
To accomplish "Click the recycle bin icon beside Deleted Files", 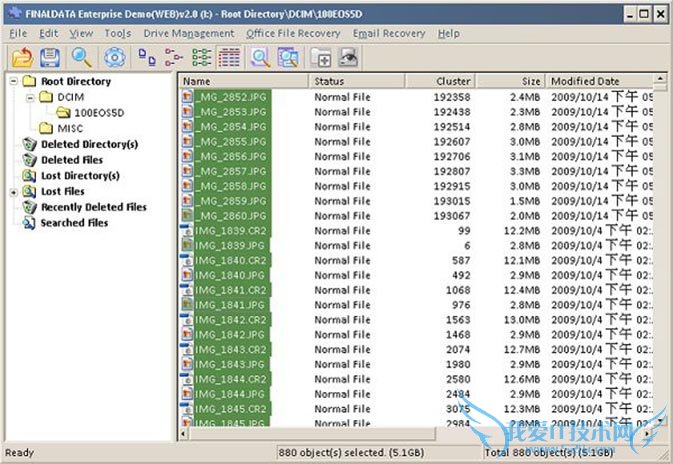I will [30, 160].
